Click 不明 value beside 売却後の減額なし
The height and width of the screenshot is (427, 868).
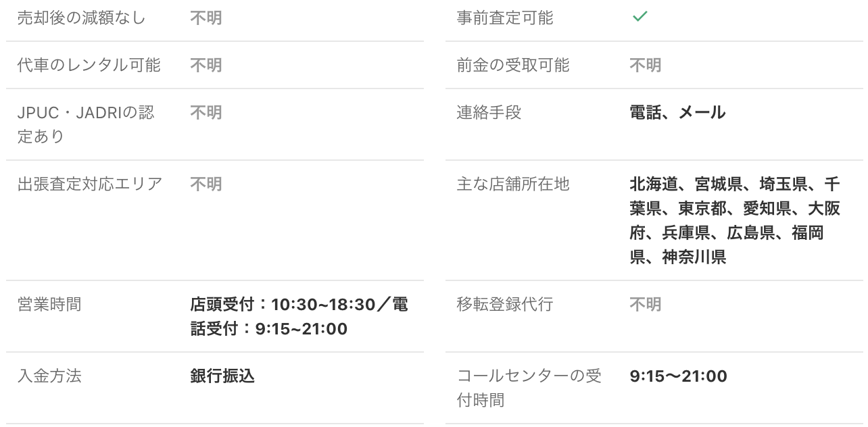pos(206,18)
